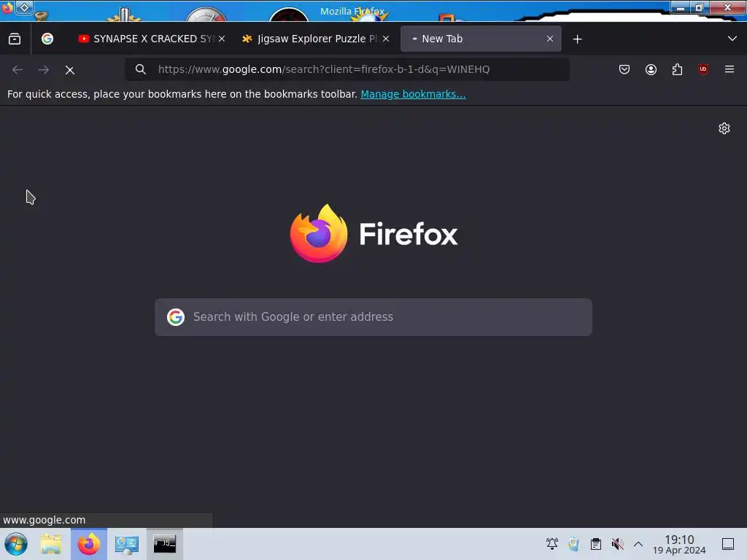This screenshot has width=747, height=560.
Task: Maximize the Mozilla Firefox window
Action: [x=700, y=7]
